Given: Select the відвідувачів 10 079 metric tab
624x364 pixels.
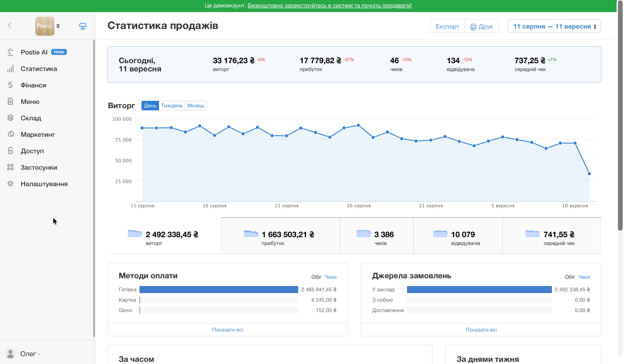Looking at the screenshot, I should coord(458,236).
